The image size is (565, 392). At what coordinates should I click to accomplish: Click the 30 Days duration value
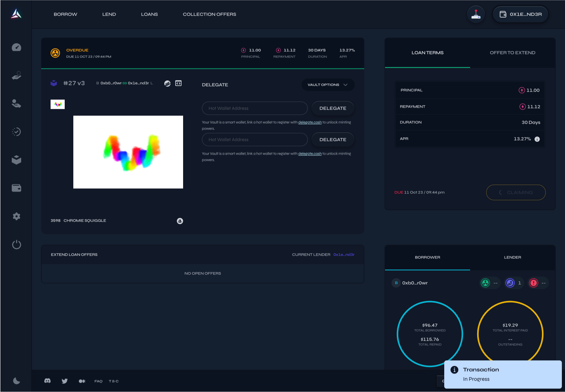pyautogui.click(x=531, y=123)
